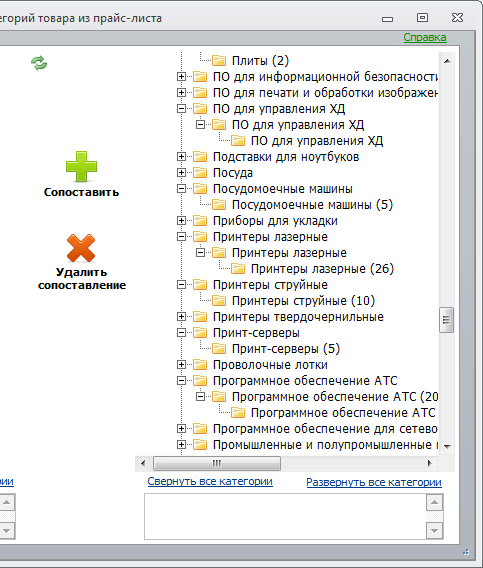Select Посудомоечные машины (5) category

pos(312,205)
